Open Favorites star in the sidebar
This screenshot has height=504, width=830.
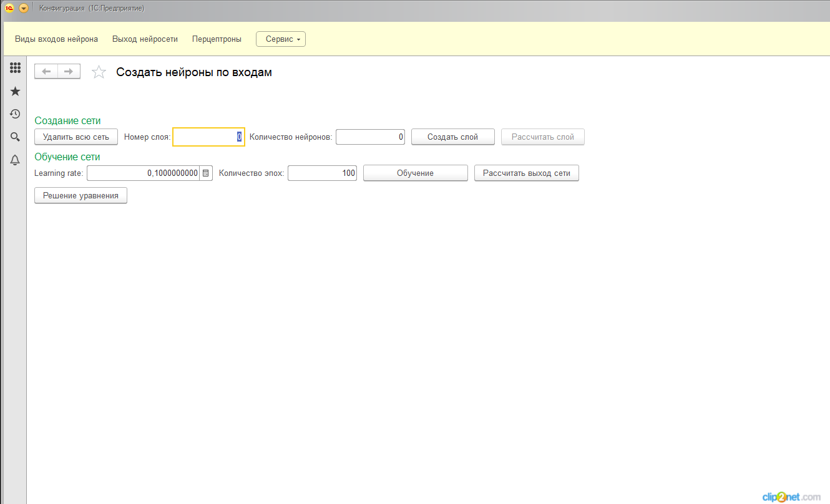15,92
